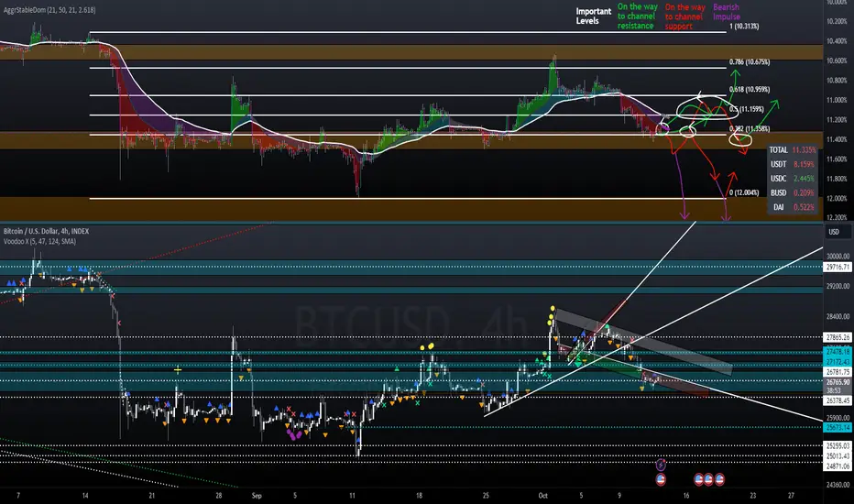
Task: Open the rightmost US flag economic event icon
Action: (x=719, y=479)
